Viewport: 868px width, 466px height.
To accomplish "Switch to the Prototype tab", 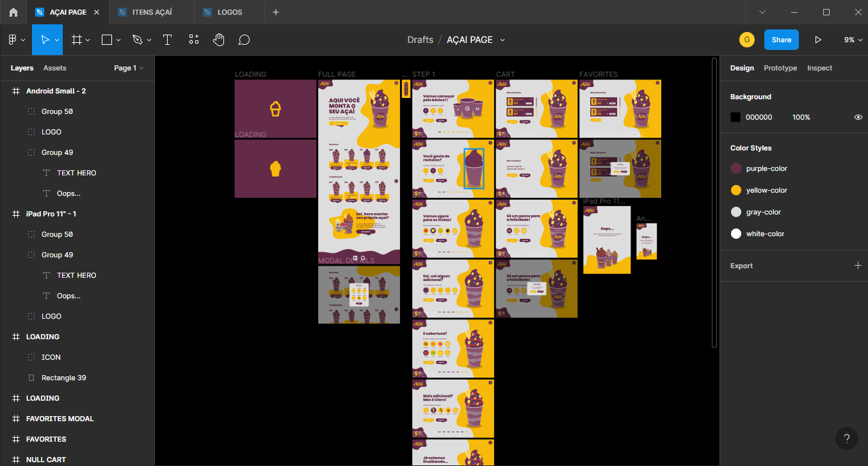I will (x=780, y=68).
